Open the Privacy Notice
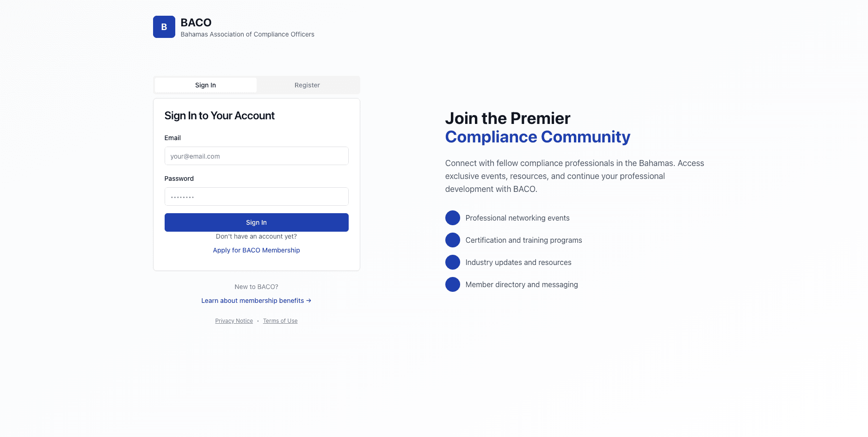Image resolution: width=868 pixels, height=437 pixels. [234, 320]
